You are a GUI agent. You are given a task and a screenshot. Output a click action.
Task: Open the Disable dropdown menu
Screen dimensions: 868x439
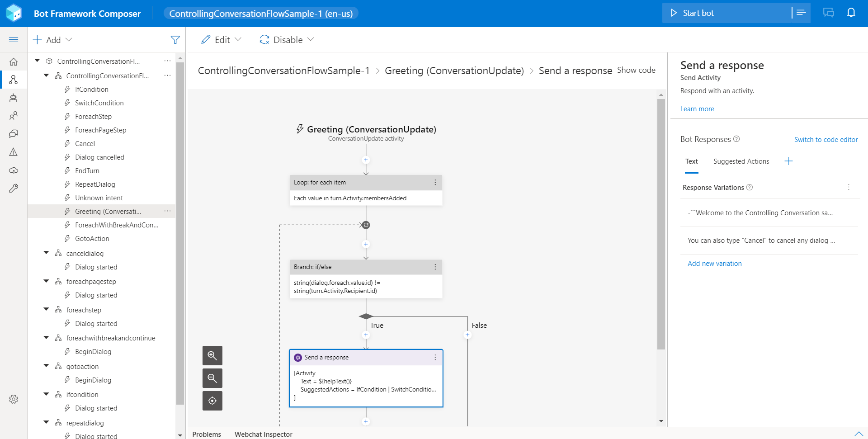287,40
